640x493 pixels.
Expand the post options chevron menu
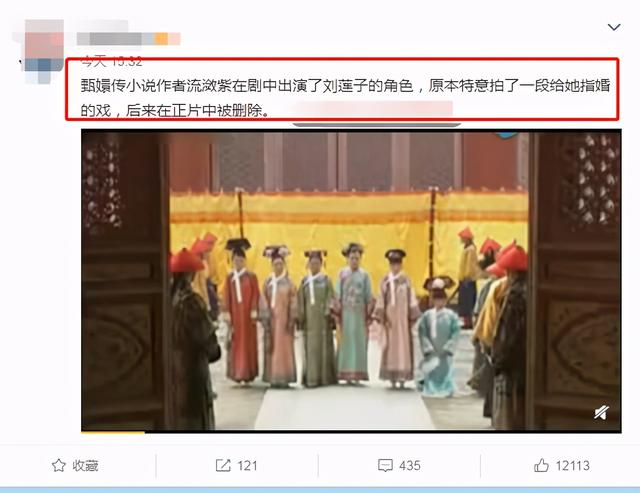(614, 27)
